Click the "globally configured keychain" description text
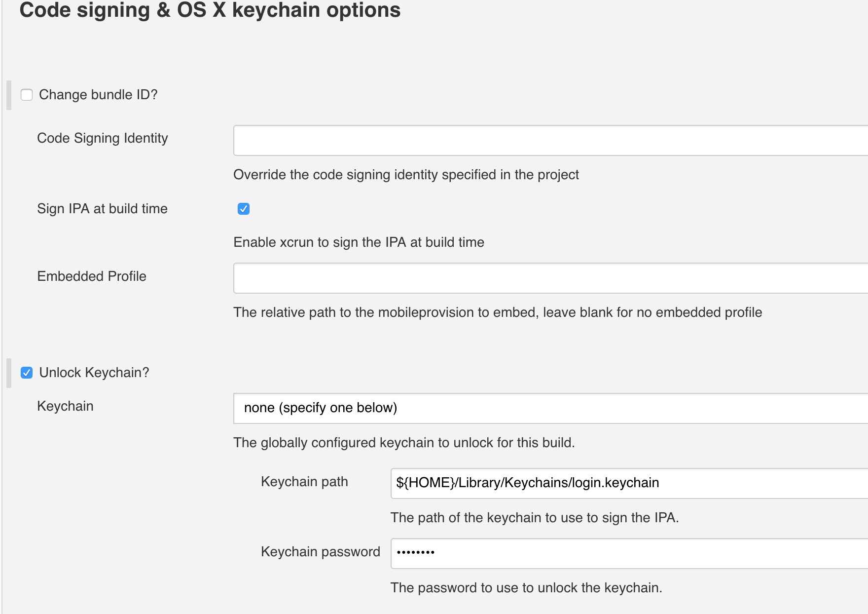Image resolution: width=868 pixels, height=614 pixels. point(404,443)
